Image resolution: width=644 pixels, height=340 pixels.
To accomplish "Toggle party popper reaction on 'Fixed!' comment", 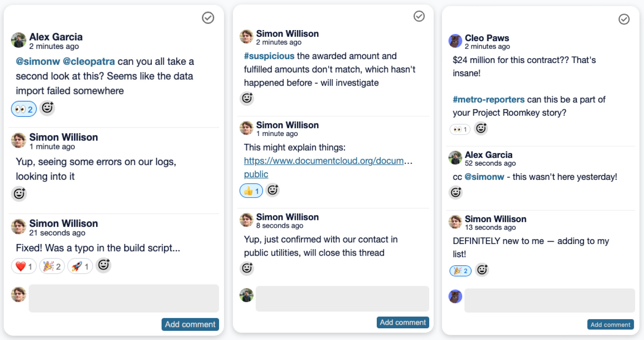I will coord(52,266).
